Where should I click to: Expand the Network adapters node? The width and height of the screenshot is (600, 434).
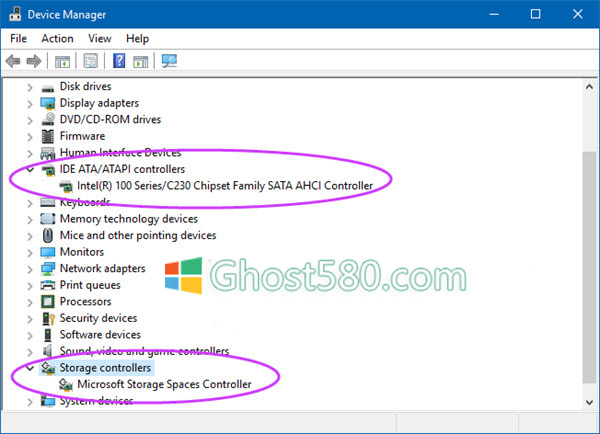point(30,269)
